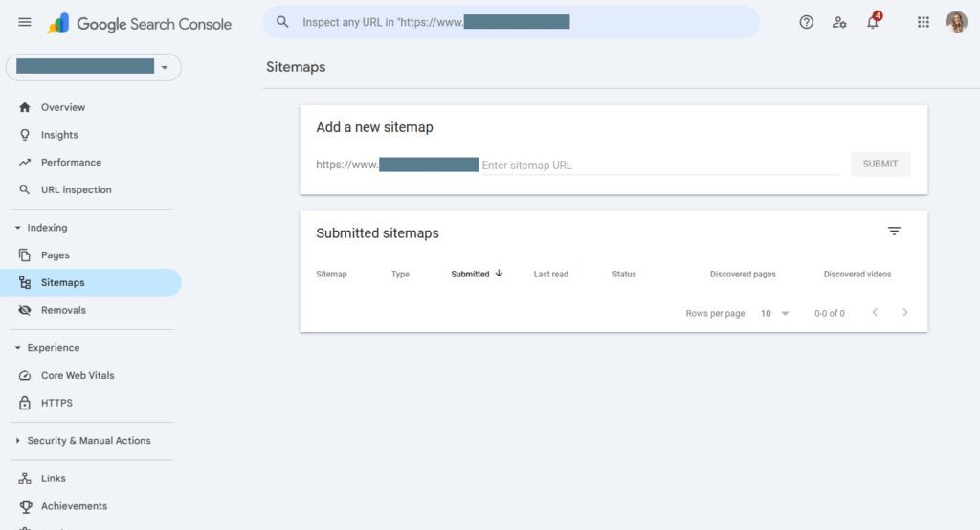Open the submitted sitemaps filter icon
Screen dimensions: 980x530
[895, 232]
